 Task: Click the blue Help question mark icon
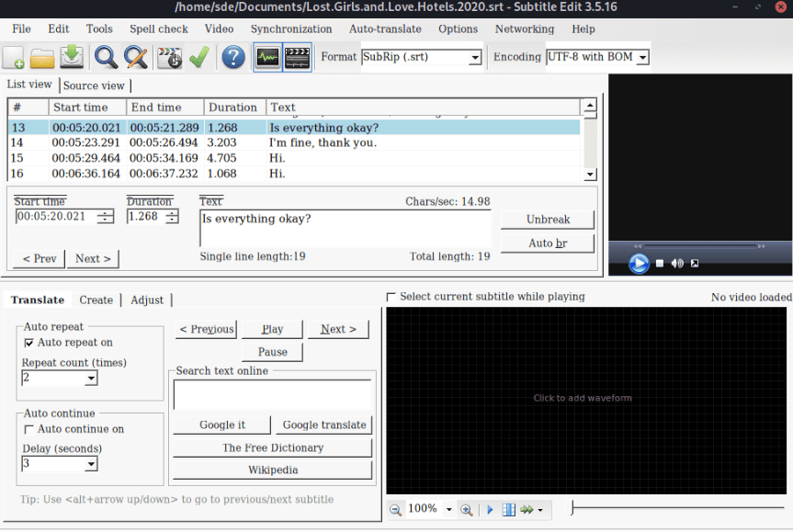233,58
